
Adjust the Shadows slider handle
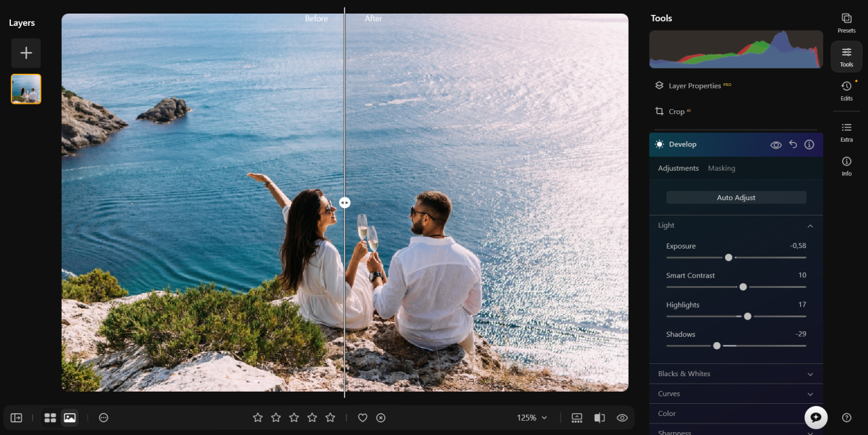[717, 346]
